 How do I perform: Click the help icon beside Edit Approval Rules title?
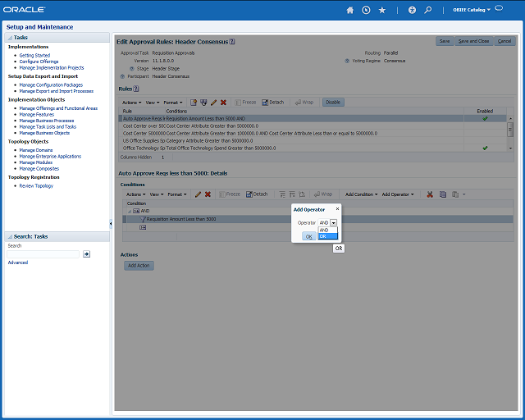[x=232, y=42]
